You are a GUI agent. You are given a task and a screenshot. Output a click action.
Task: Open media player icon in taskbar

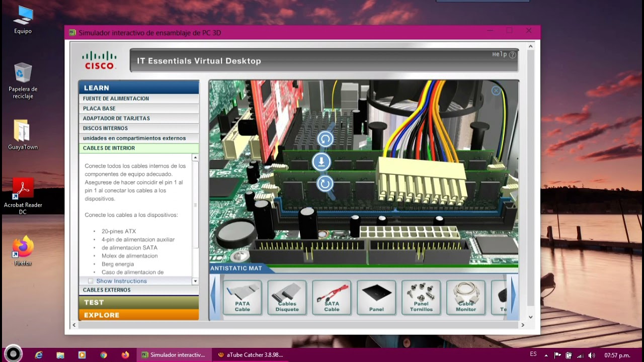(x=82, y=354)
